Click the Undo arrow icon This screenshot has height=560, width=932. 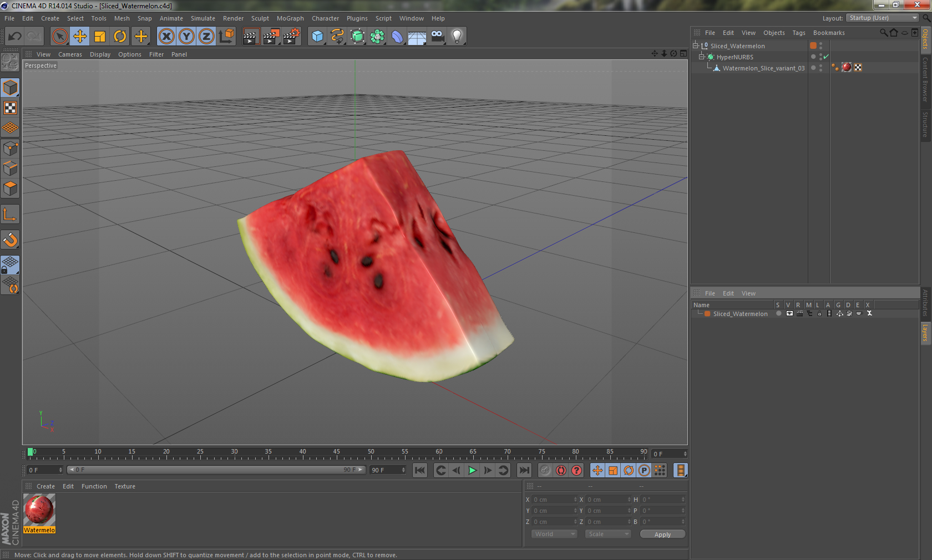coord(15,37)
